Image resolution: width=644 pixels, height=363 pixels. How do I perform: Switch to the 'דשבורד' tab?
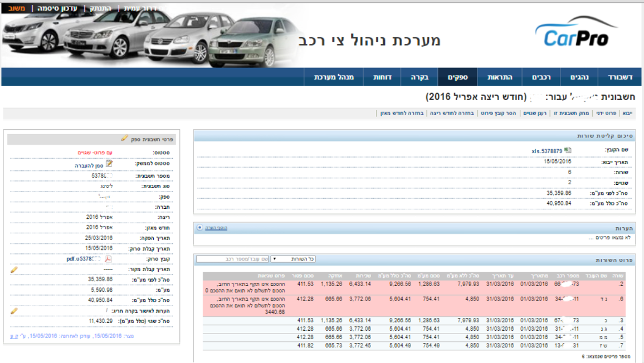[x=618, y=77]
